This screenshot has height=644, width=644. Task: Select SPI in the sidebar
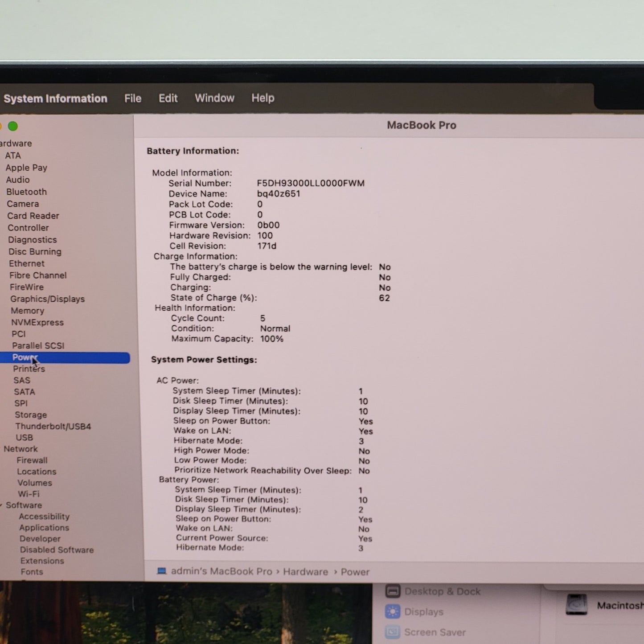[x=21, y=403]
